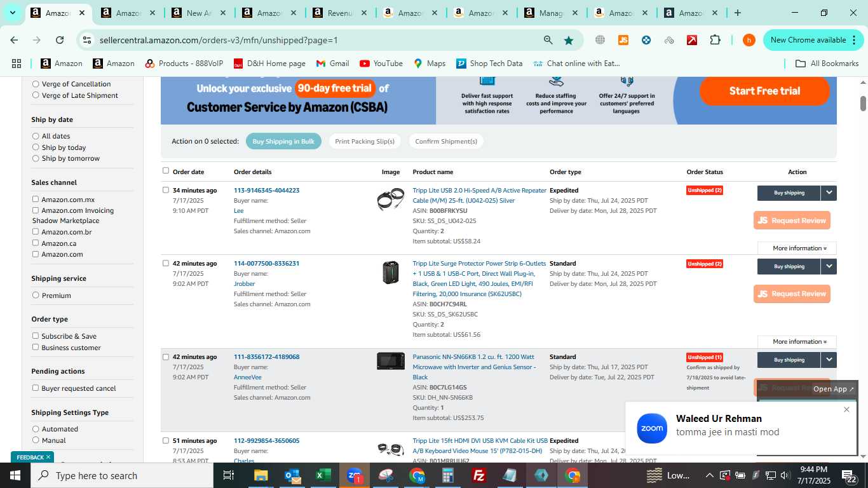
Task: Open Panasonic NN-SN66KB microwave product link
Action: [x=474, y=367]
